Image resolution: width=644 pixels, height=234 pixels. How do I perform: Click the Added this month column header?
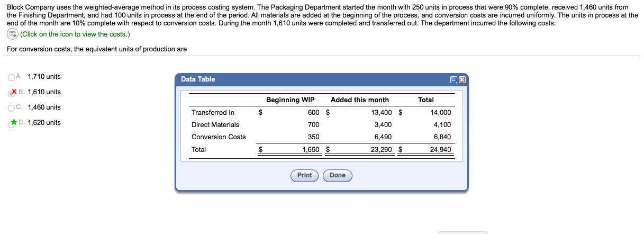click(x=359, y=100)
